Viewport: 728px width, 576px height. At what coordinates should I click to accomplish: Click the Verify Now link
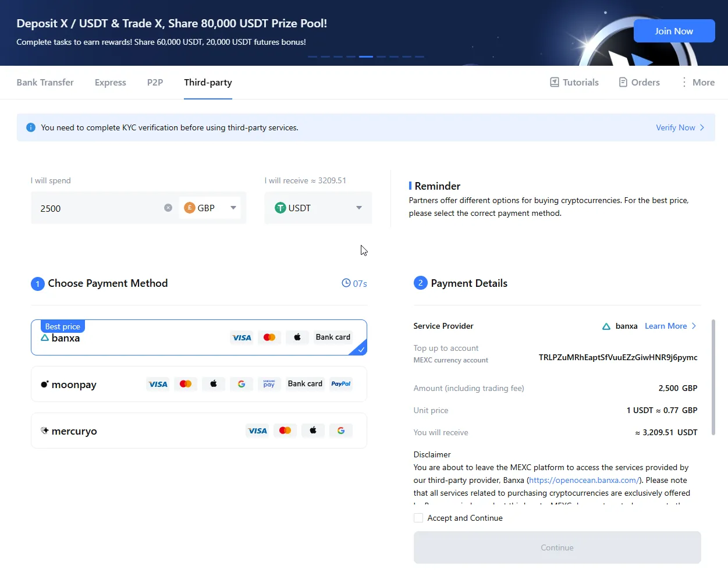pos(676,127)
